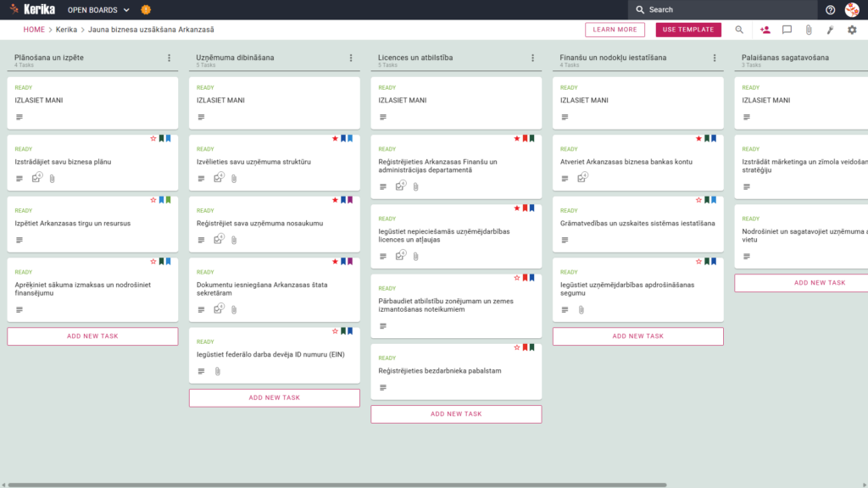Image resolution: width=868 pixels, height=488 pixels.
Task: Toggle star on Pārbaudiet atbilstību zonējumam card
Action: [x=517, y=278]
